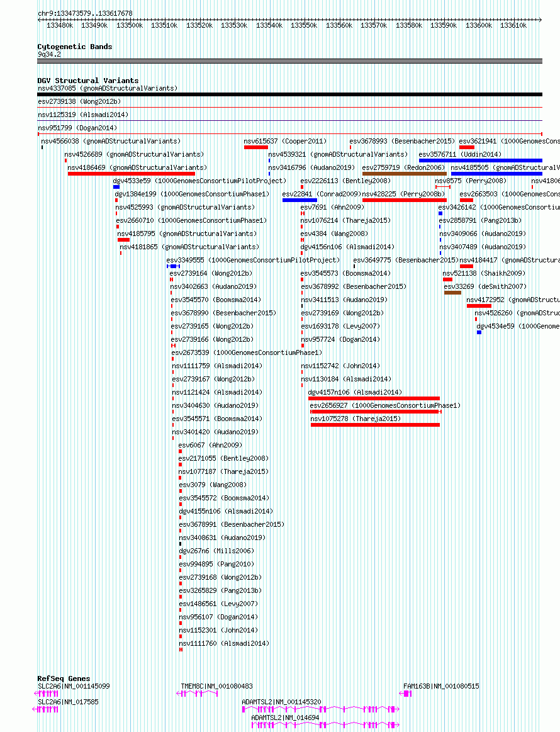Screen dimensions: 560x732
Task: Click nsv1125319 (Alsmadi2014) variant label
Action: click(x=83, y=115)
